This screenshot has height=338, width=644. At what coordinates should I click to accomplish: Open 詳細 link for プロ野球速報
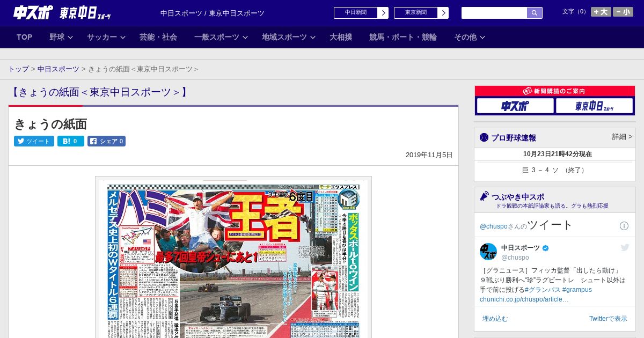coord(622,137)
